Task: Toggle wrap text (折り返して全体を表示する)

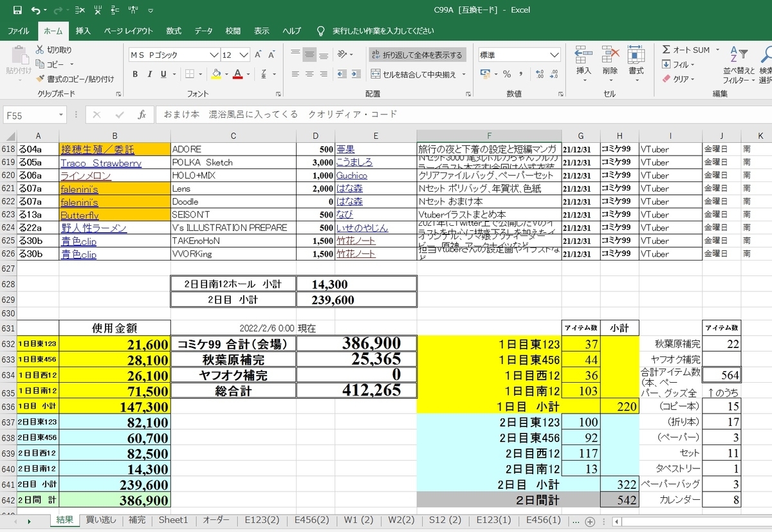Action: (x=418, y=55)
